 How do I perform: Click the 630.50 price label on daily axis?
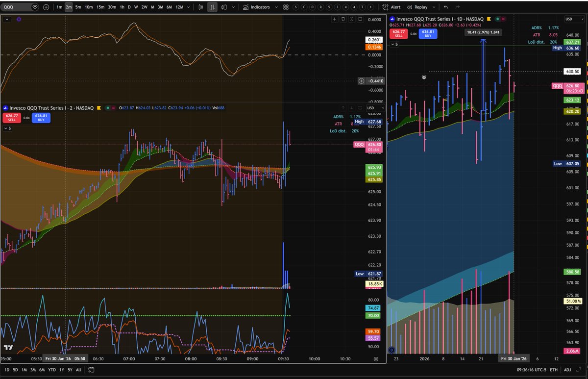(572, 71)
